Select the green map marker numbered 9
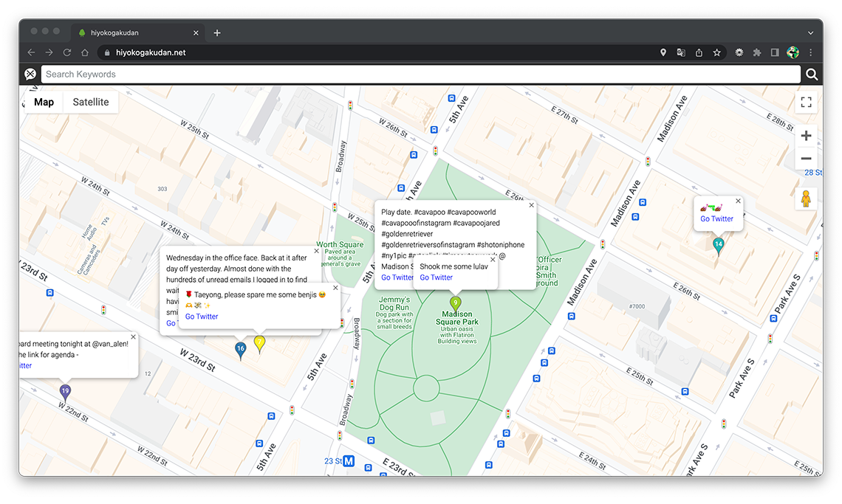Image resolution: width=842 pixels, height=504 pixels. pos(456,304)
